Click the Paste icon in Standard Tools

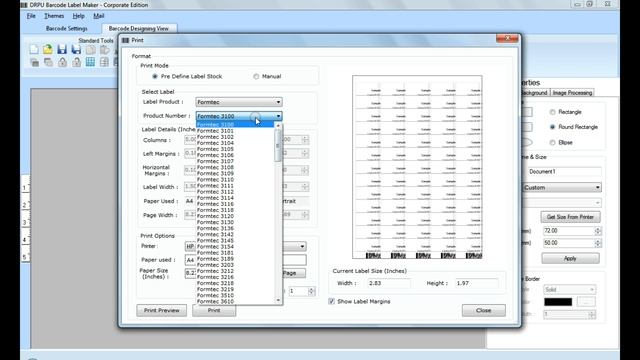[104, 50]
